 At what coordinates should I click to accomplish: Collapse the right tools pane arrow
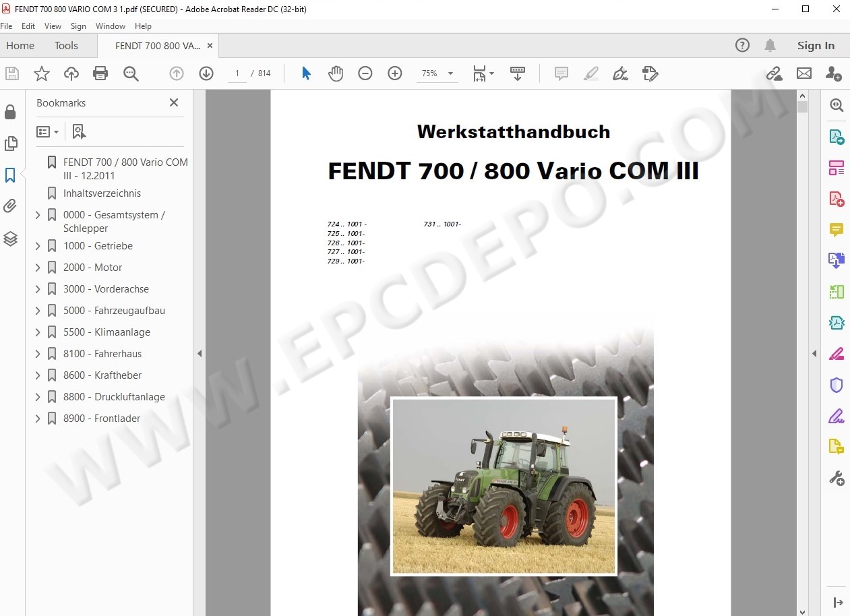coord(814,353)
